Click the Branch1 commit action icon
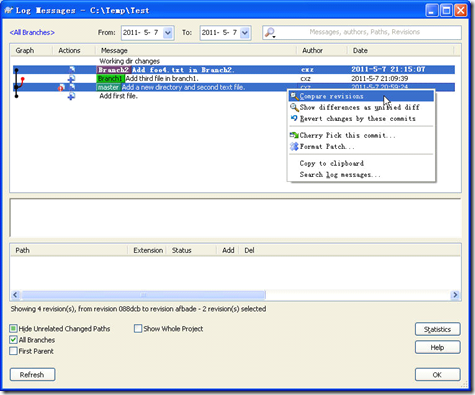 [71, 78]
